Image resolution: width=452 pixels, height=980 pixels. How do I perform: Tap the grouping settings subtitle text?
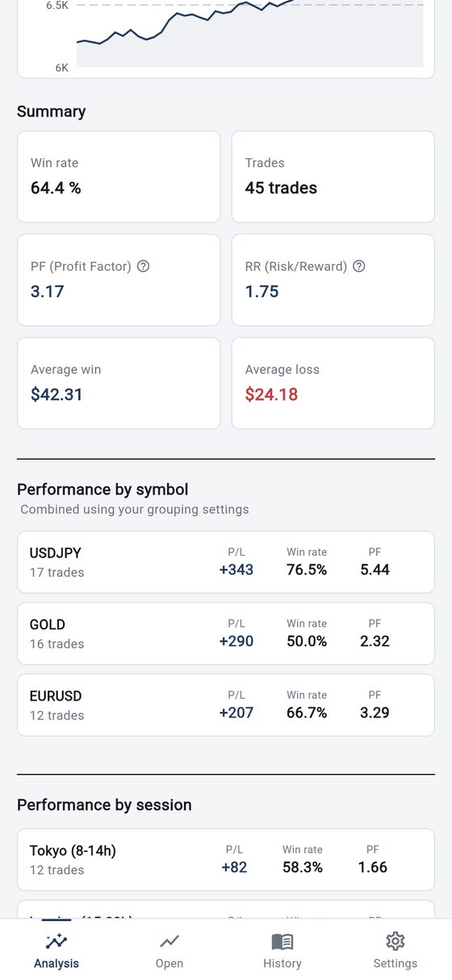pyautogui.click(x=135, y=510)
